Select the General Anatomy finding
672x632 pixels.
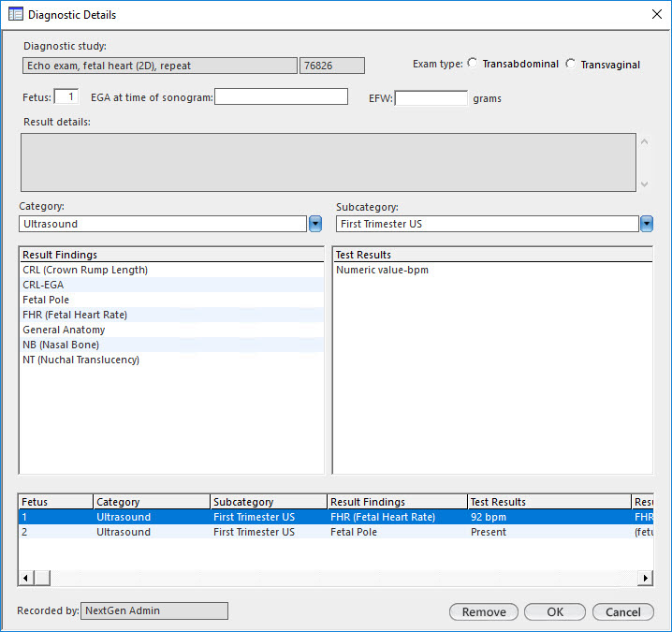coord(173,330)
